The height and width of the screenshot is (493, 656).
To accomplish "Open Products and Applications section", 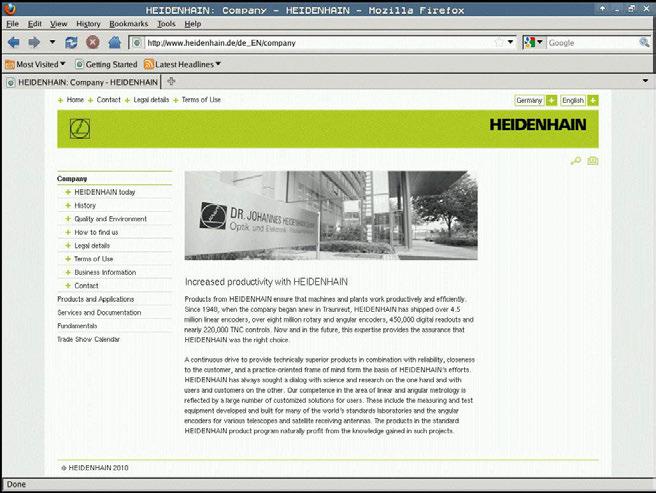I will point(95,299).
